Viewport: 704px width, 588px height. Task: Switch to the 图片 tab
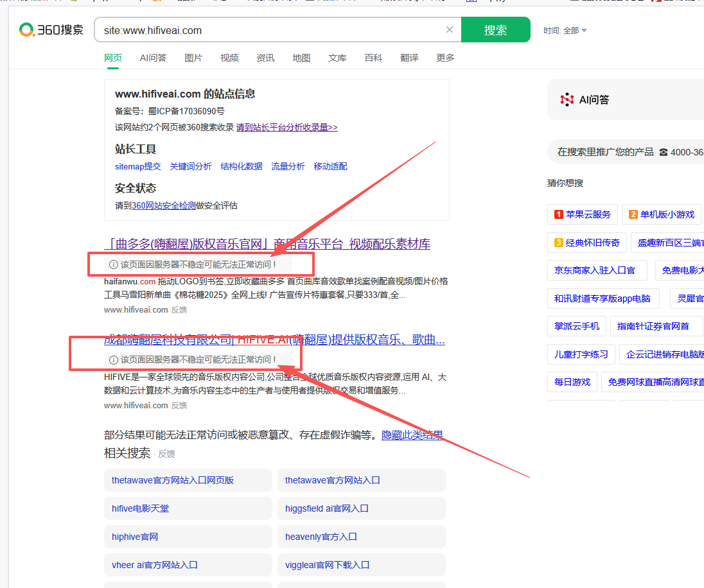click(x=193, y=58)
